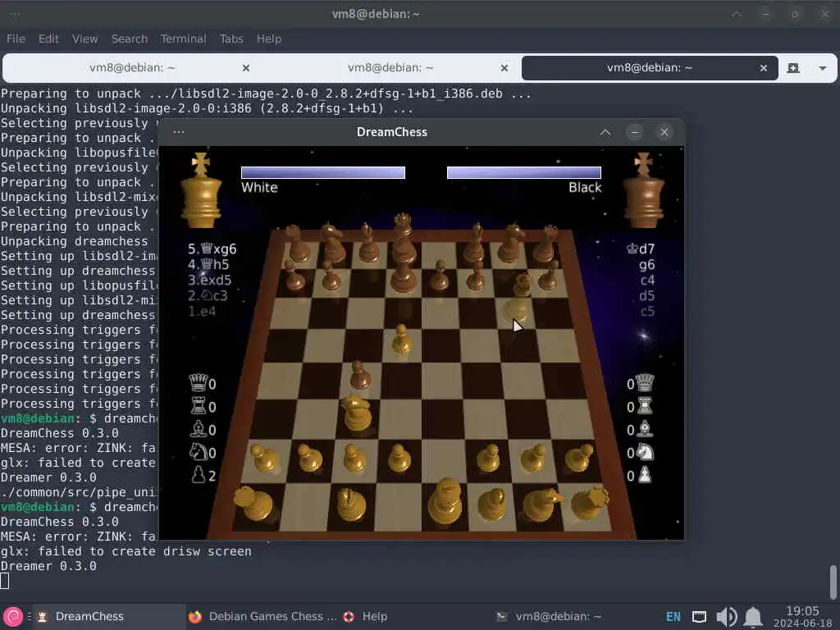
Task: Open a new terminal tab with the plus icon
Action: 793,68
